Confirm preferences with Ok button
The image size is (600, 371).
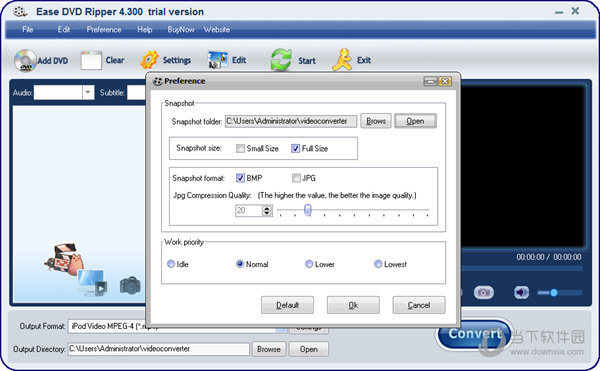tap(353, 305)
